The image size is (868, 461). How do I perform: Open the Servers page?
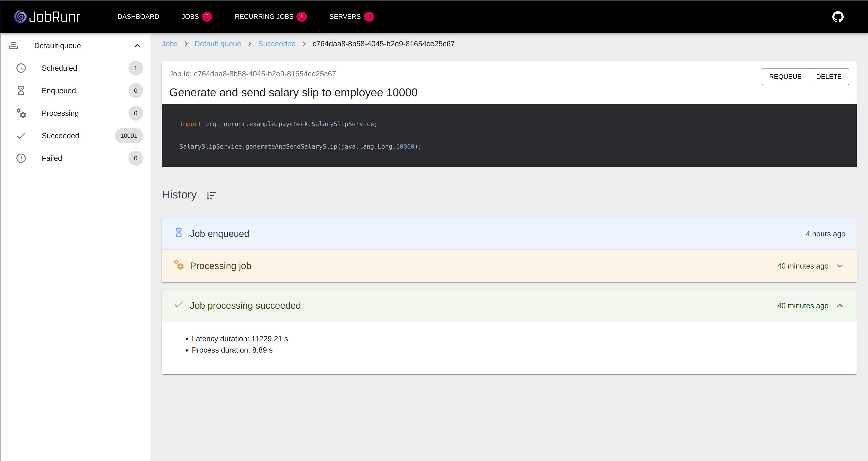[x=345, y=16]
